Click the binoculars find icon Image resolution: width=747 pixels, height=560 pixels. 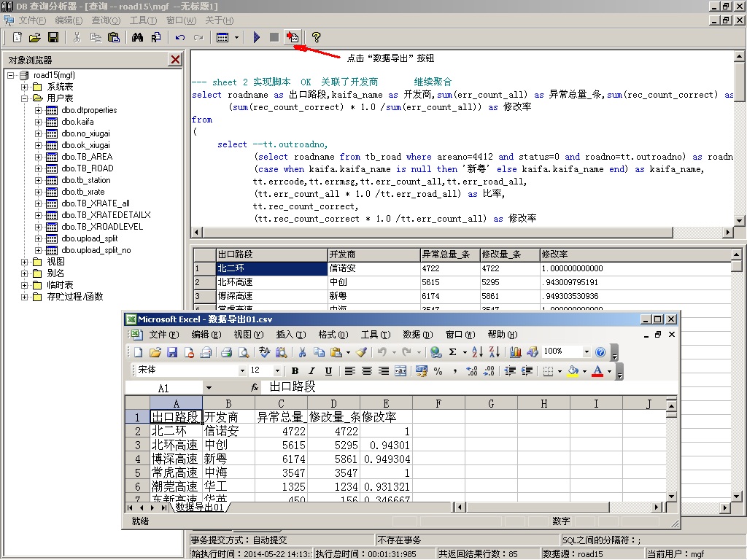click(137, 37)
